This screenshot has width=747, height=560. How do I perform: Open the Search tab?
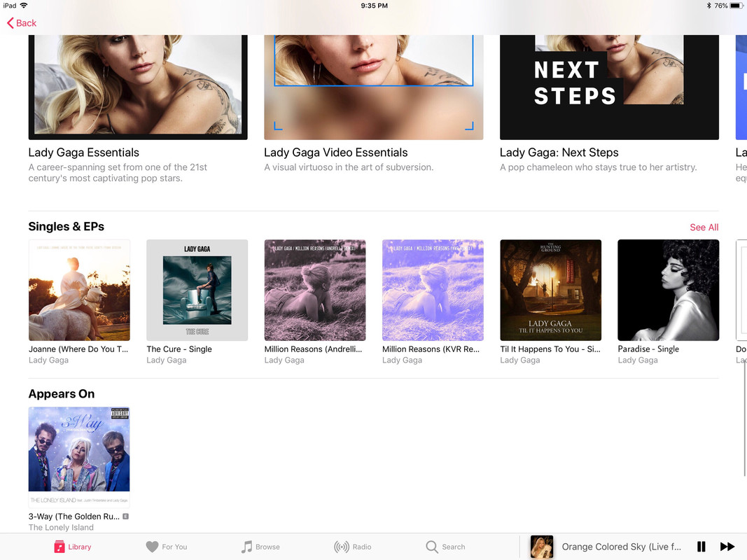point(445,547)
